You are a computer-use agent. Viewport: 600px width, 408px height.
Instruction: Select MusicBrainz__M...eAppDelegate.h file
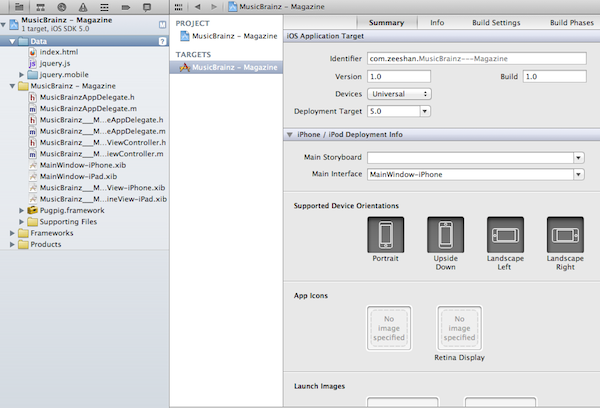(x=101, y=120)
